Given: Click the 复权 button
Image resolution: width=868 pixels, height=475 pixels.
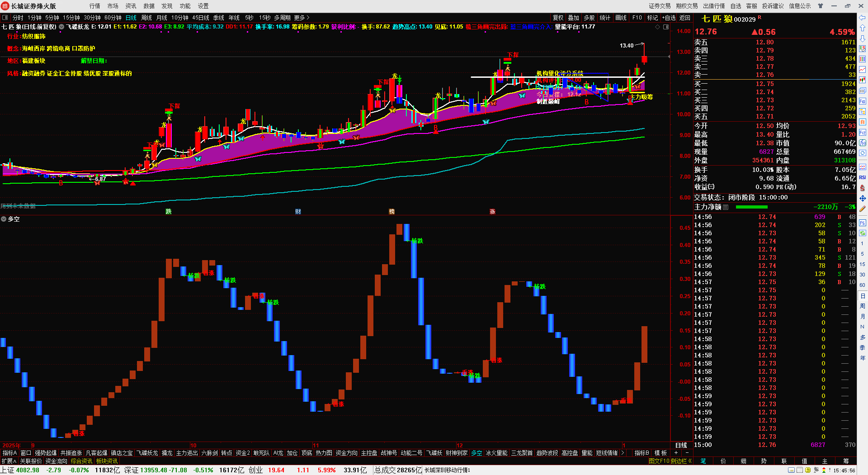Looking at the screenshot, I should tap(558, 18).
